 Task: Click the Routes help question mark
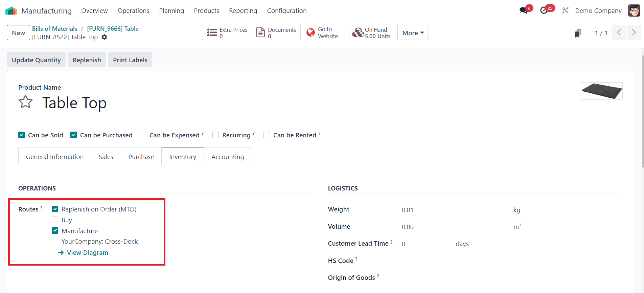pos(42,207)
